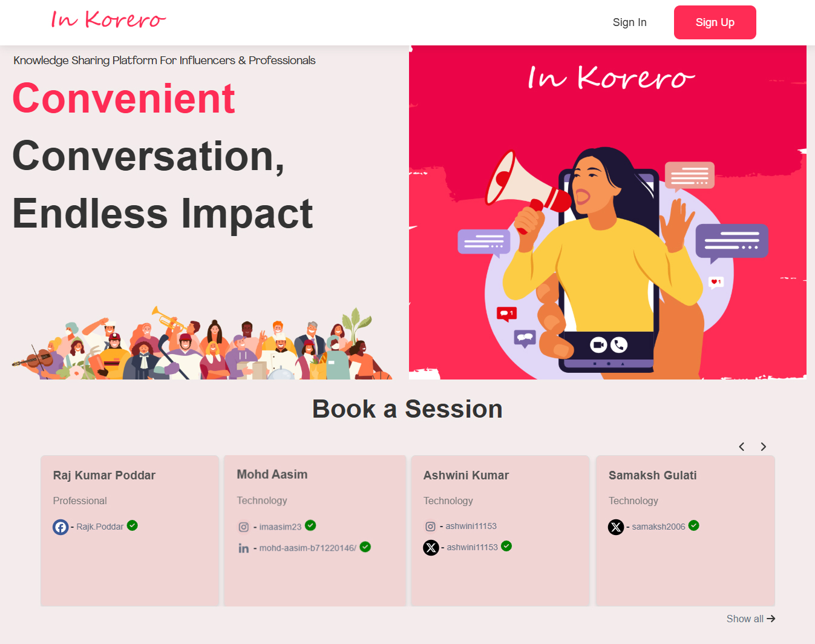The height and width of the screenshot is (644, 815).
Task: Click the crowd of professionals illustration
Action: pyautogui.click(x=203, y=345)
